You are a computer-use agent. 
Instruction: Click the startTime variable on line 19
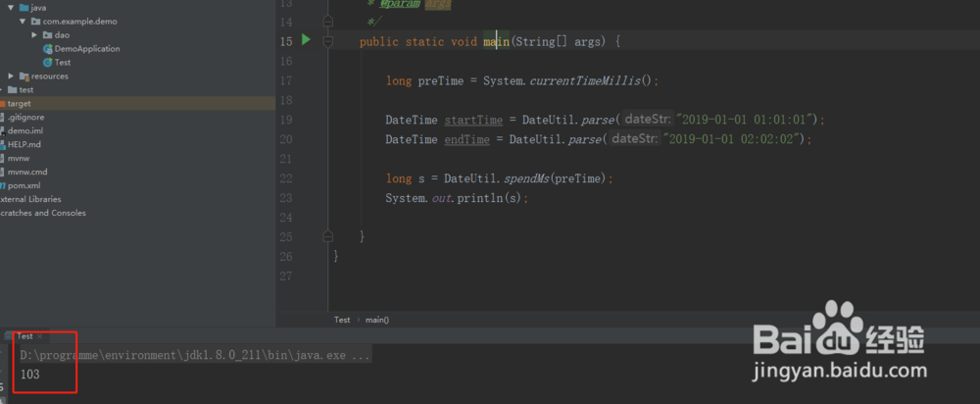(473, 120)
